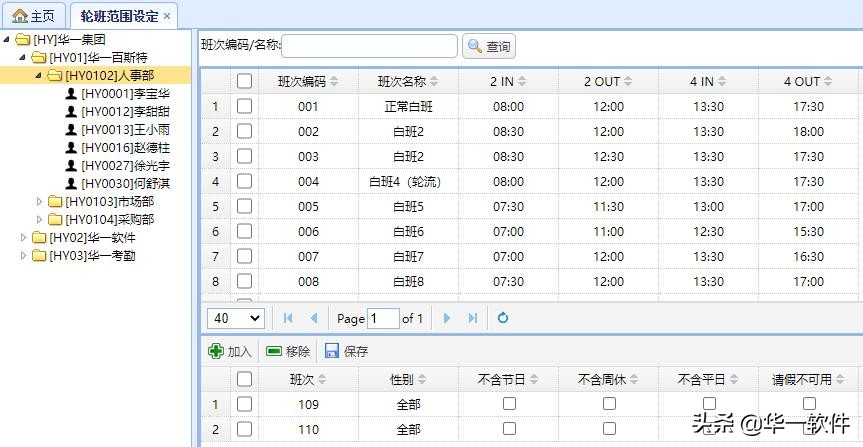Tick 不含节日 for 班次 110
Viewport: 863px width, 447px height.
point(509,428)
